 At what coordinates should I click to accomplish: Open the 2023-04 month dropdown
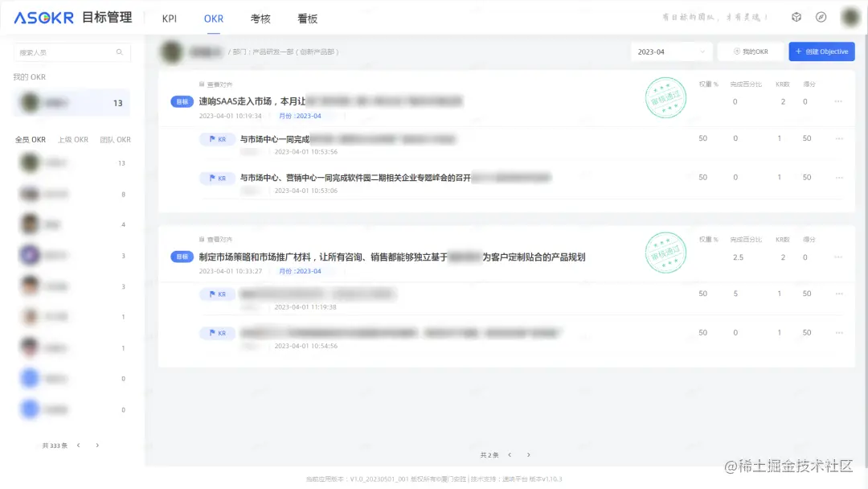coord(671,51)
